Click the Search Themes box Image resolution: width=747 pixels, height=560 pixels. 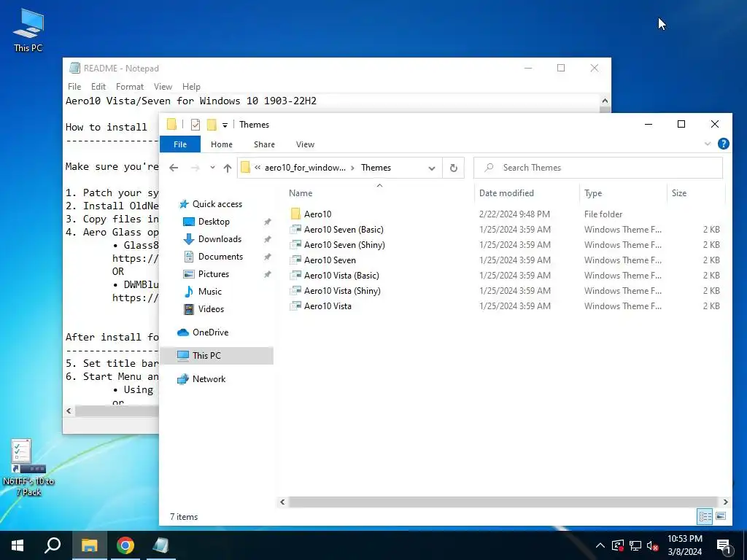tap(598, 168)
